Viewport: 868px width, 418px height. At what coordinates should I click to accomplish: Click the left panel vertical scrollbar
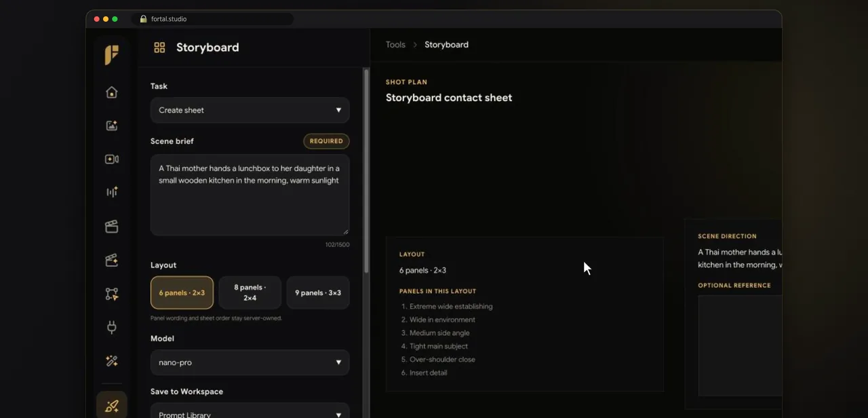point(367,170)
